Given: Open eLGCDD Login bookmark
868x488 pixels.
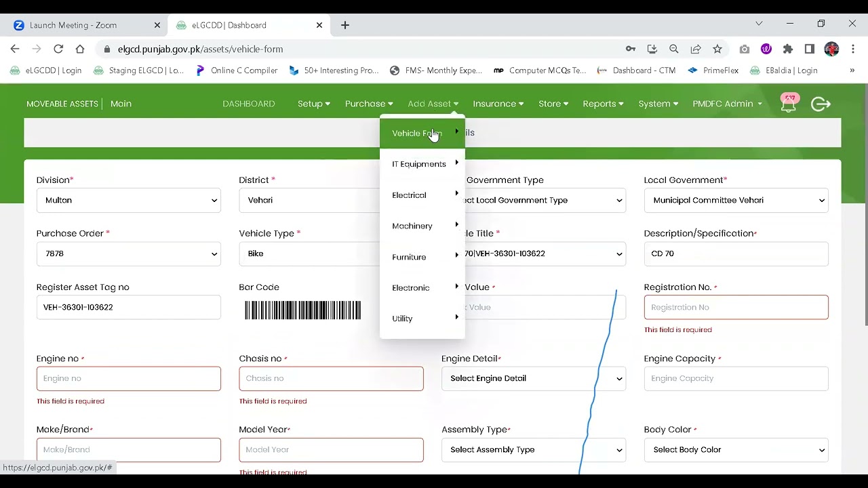Looking at the screenshot, I should click(46, 70).
